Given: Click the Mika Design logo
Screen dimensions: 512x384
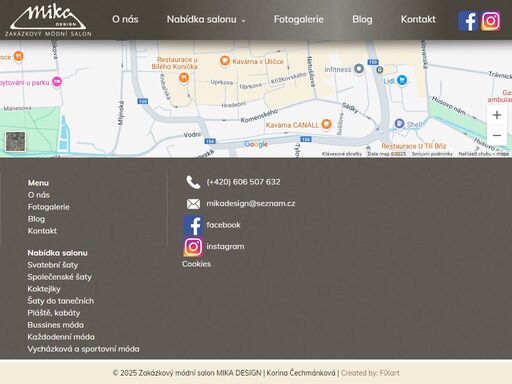Looking at the screenshot, I should (48, 20).
